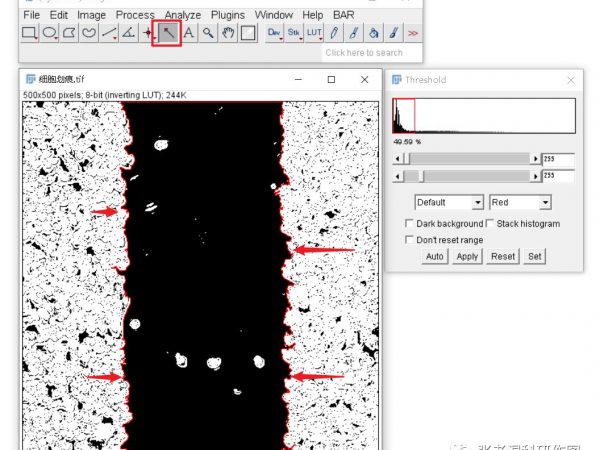The image size is (600, 450).
Task: Click the upper threshold value field
Action: click(x=558, y=159)
